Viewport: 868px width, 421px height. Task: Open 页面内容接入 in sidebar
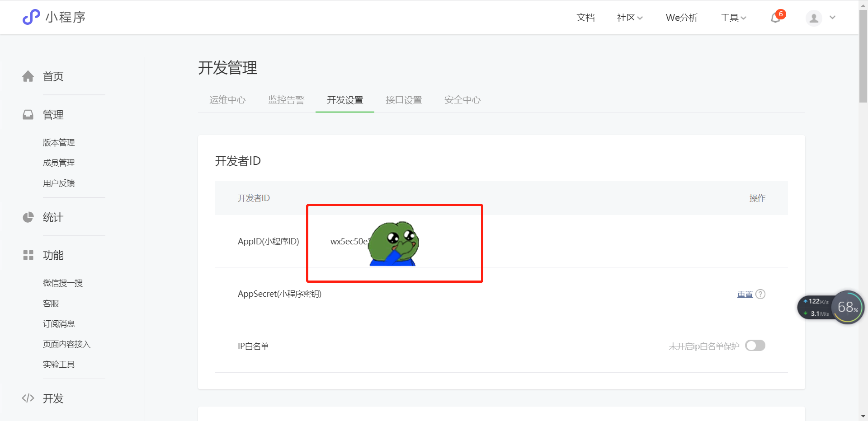[67, 344]
